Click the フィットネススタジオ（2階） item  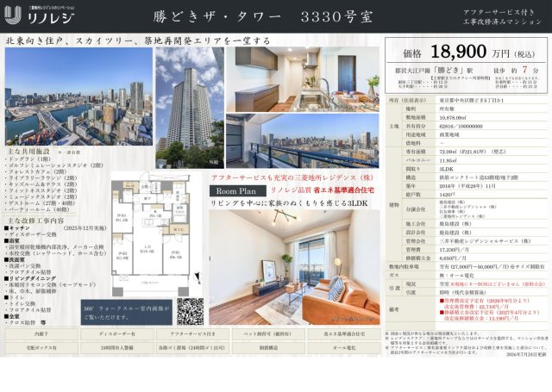[41, 190]
